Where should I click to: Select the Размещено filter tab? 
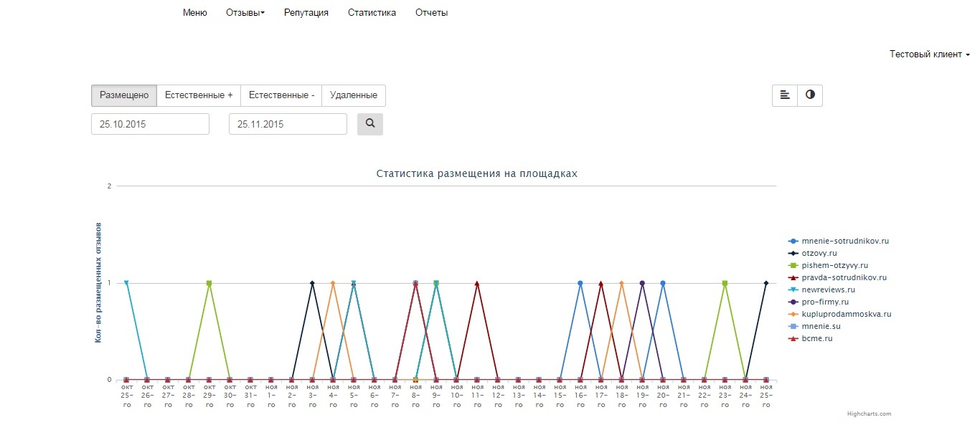(124, 95)
